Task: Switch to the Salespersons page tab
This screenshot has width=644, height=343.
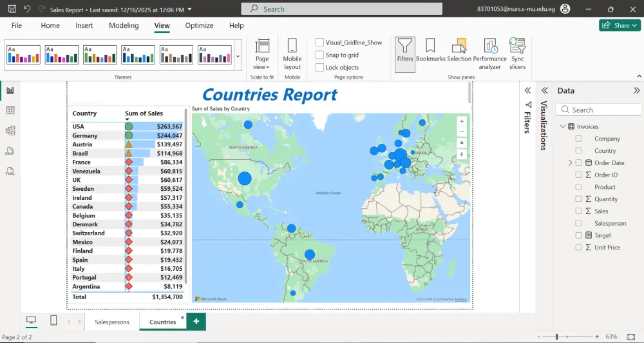Action: tap(111, 322)
